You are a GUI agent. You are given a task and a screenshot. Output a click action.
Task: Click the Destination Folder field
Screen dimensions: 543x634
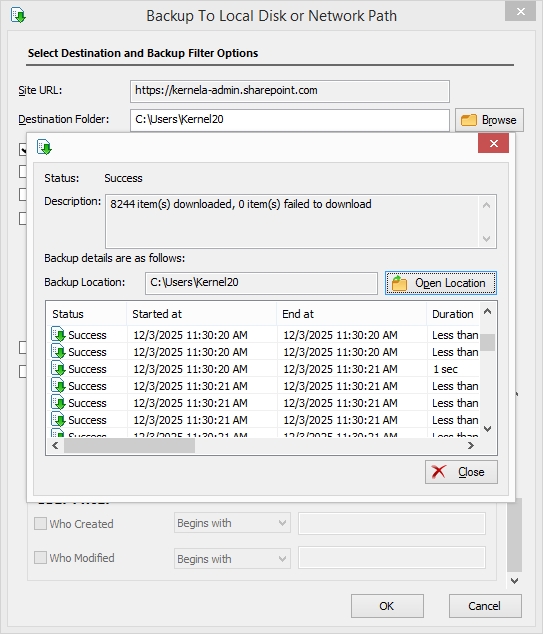click(x=289, y=120)
